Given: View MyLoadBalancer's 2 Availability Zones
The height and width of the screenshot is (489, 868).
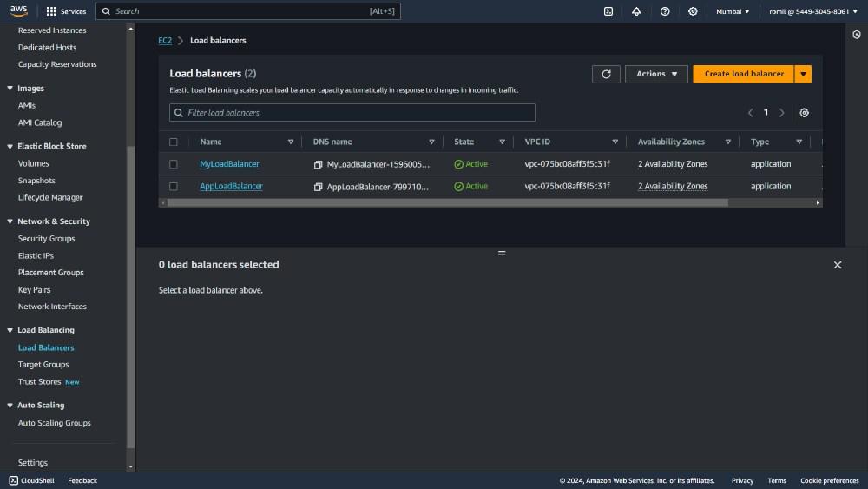Looking at the screenshot, I should pyautogui.click(x=673, y=164).
